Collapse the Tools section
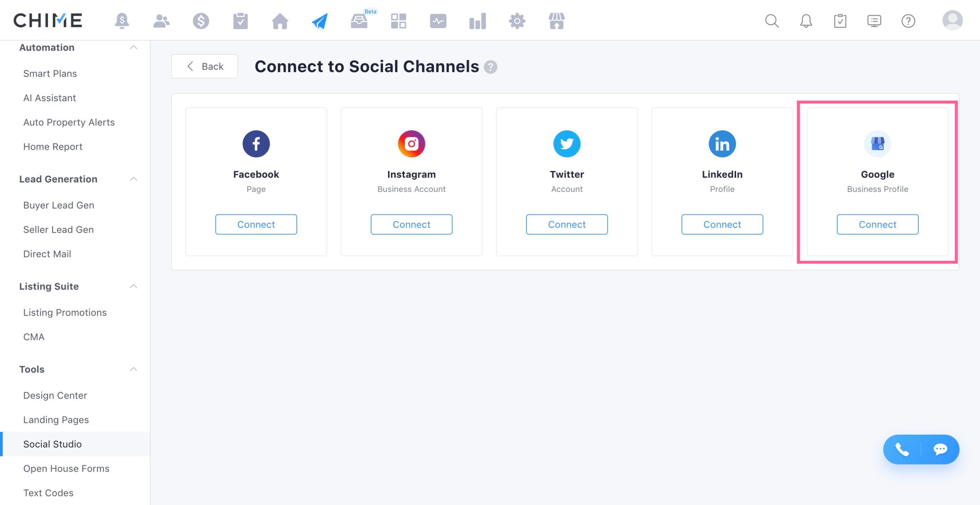Screen dimensions: 980x505 pos(133,369)
